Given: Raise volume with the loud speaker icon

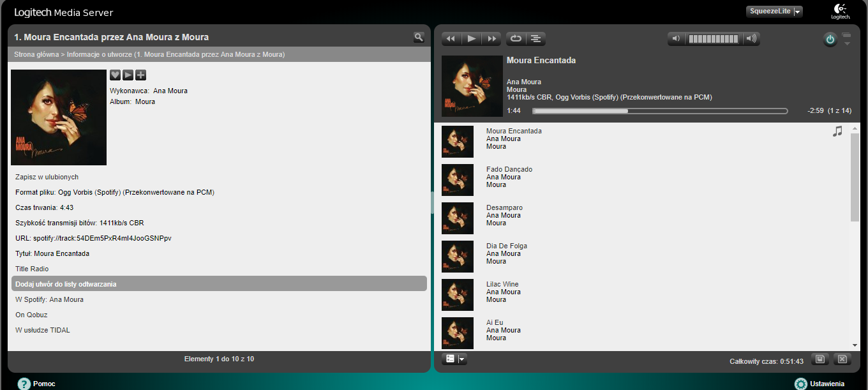Looking at the screenshot, I should 751,39.
